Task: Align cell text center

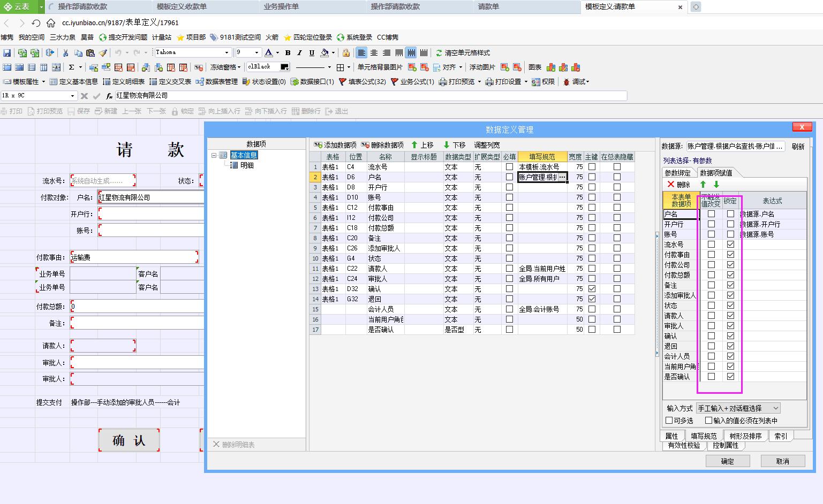Action: coord(374,52)
